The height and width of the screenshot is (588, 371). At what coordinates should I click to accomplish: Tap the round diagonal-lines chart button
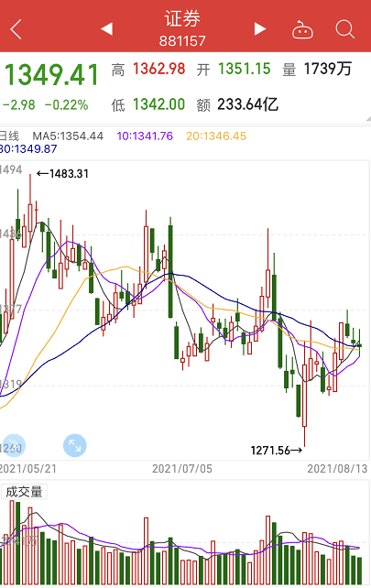(14, 445)
